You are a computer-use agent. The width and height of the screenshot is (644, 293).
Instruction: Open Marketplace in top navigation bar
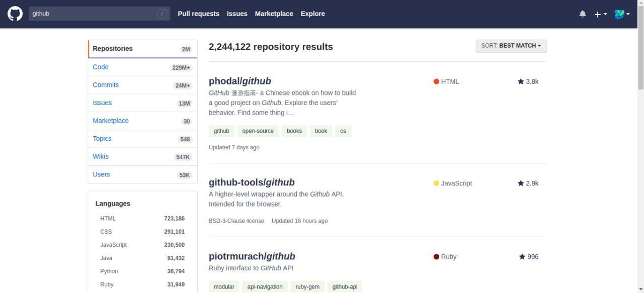pyautogui.click(x=274, y=14)
